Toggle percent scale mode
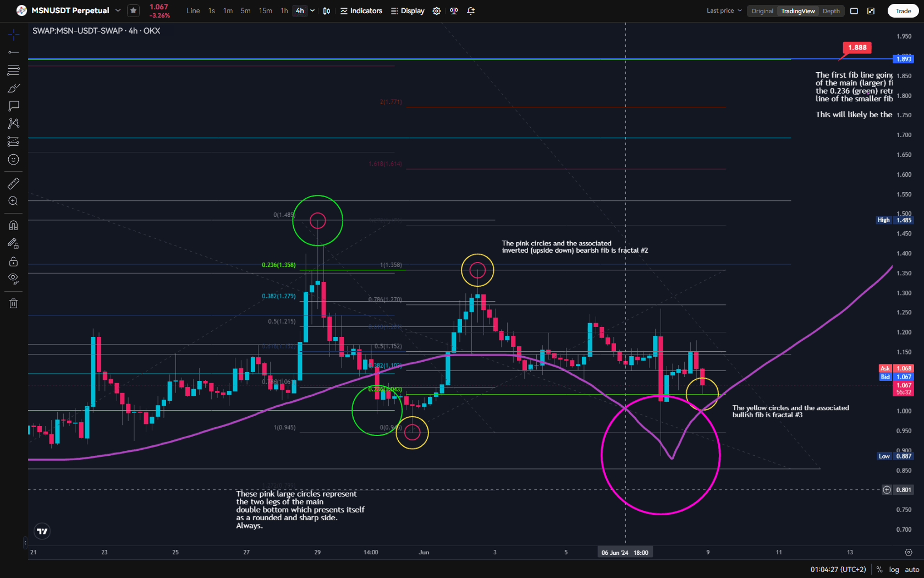 point(879,570)
